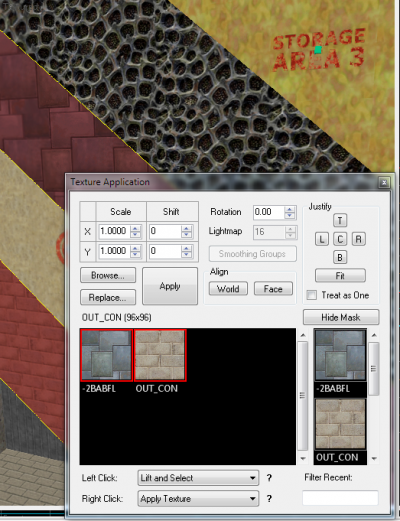Justify texture Right with R button
The image size is (400, 521).
pos(359,239)
